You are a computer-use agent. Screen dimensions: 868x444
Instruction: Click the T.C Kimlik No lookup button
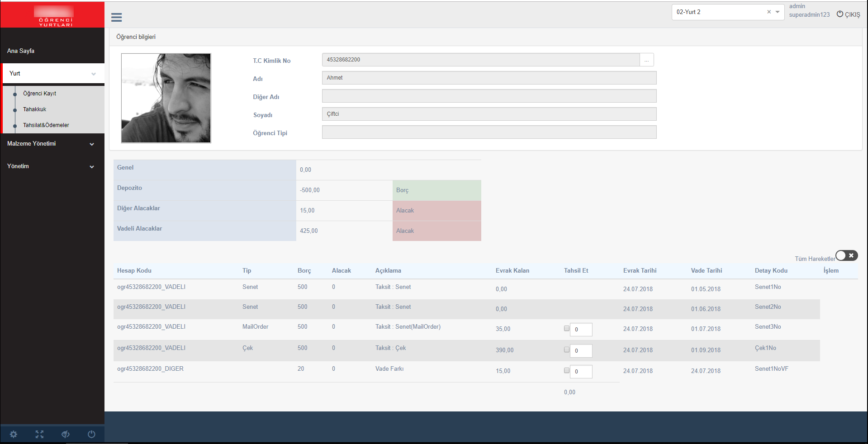click(x=646, y=60)
